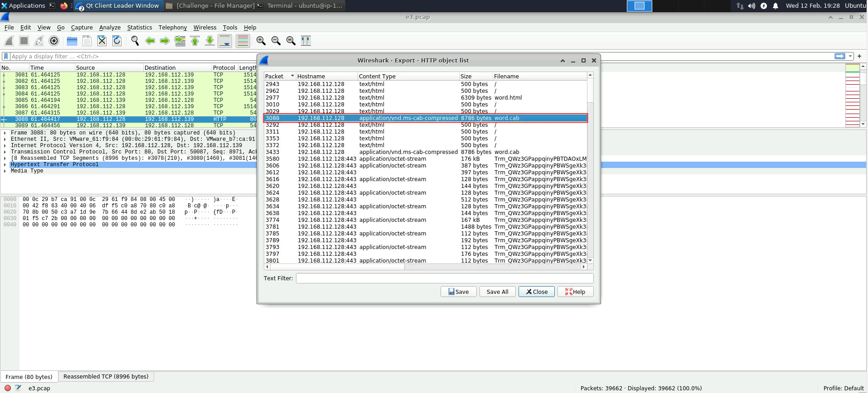Image resolution: width=868 pixels, height=393 pixels.
Task: Switch to Reassembled TCP (8996 bytes) tab
Action: 106,377
